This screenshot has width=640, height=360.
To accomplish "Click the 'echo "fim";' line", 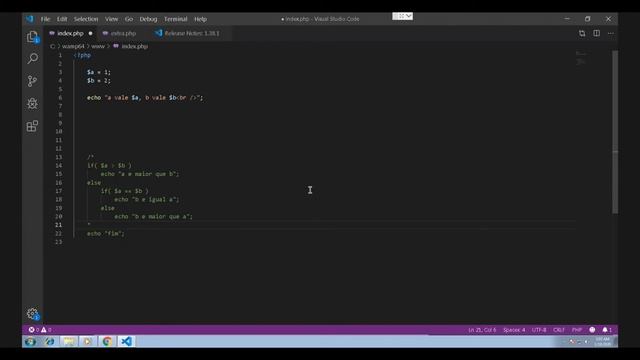I will point(106,233).
